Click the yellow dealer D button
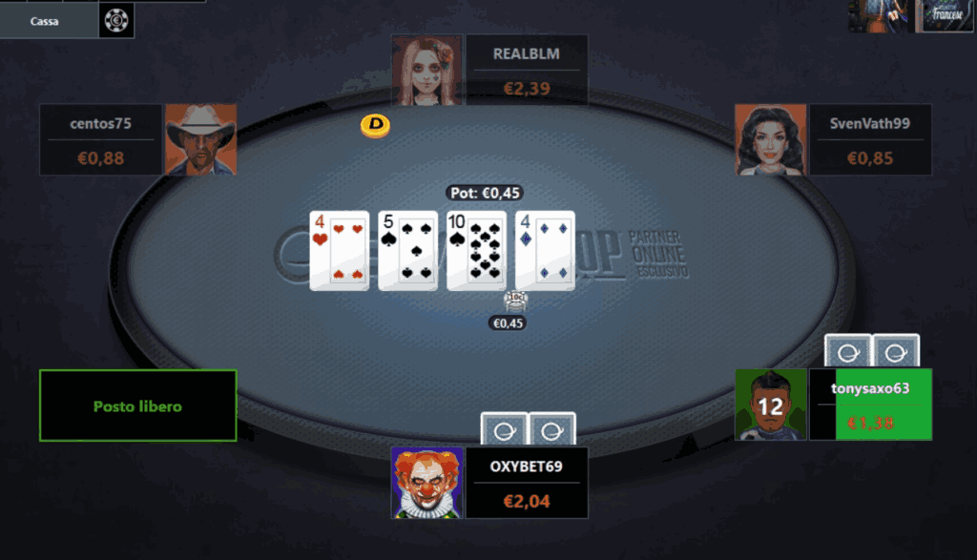 (375, 125)
